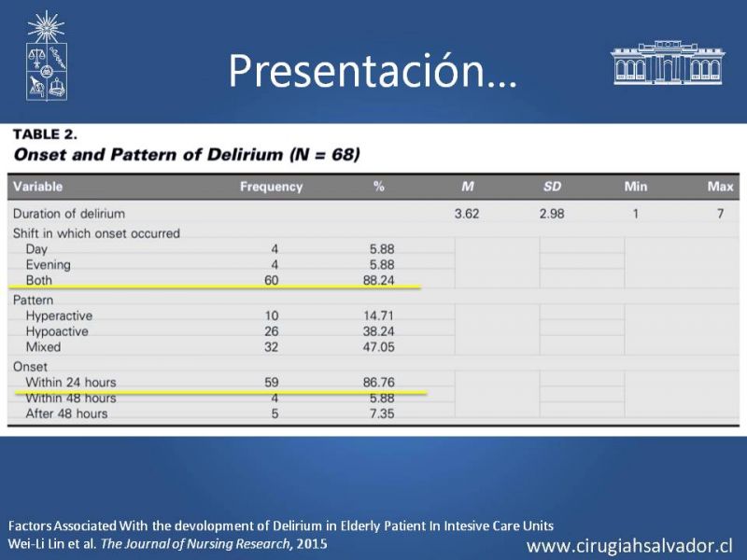This screenshot has width=747, height=560.
Task: Click the 'Frequency' column header
Action: coord(271,187)
